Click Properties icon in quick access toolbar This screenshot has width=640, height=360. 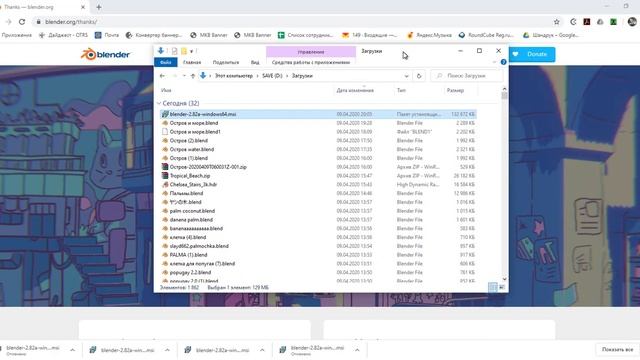174,51
